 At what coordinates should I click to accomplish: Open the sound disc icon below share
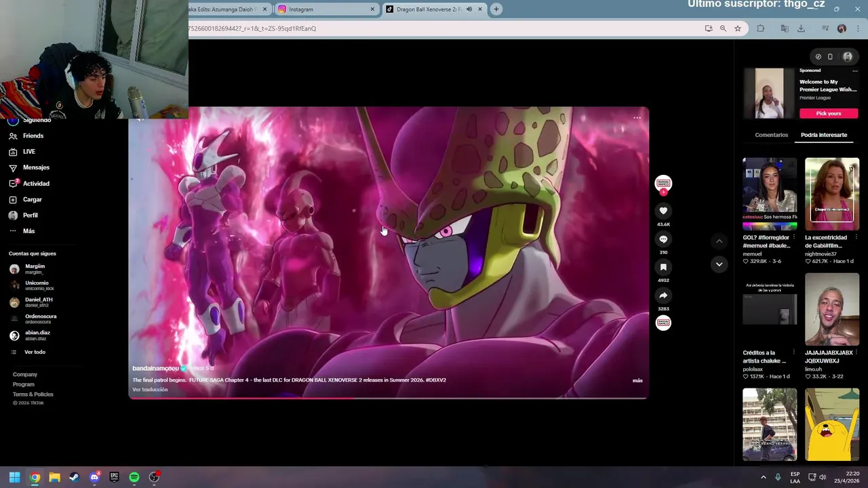(x=663, y=323)
